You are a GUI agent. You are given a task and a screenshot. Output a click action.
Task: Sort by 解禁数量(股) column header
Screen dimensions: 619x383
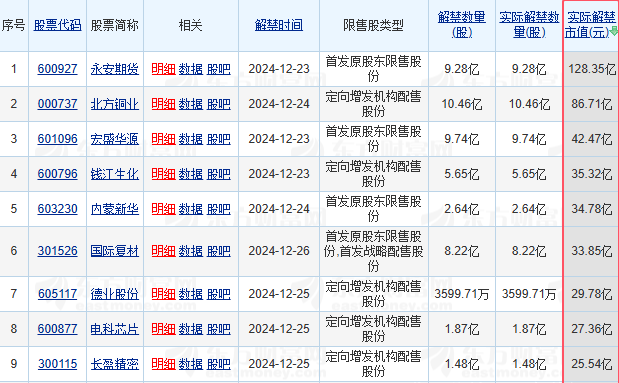pos(461,24)
